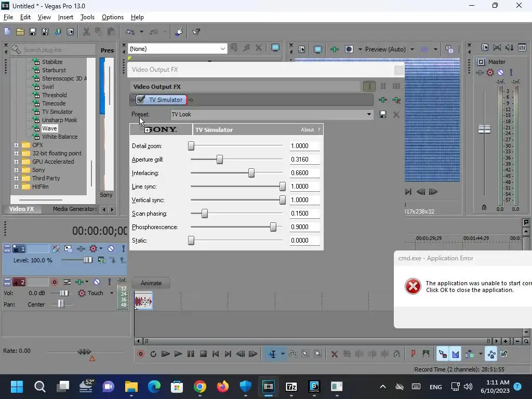Screen dimensions: 532x399
Task: Select White Balance in plug-in list
Action: pos(60,137)
